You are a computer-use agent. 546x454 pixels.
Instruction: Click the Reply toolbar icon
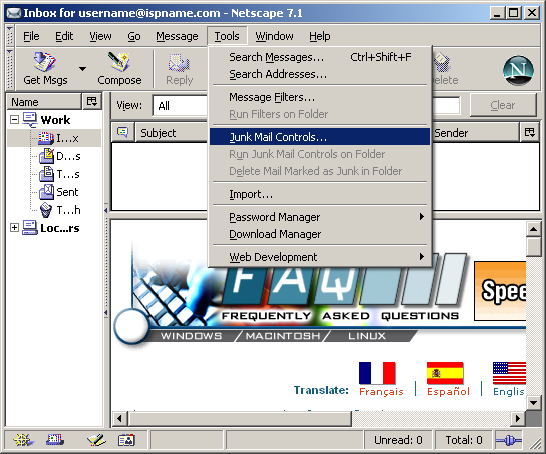tap(179, 63)
